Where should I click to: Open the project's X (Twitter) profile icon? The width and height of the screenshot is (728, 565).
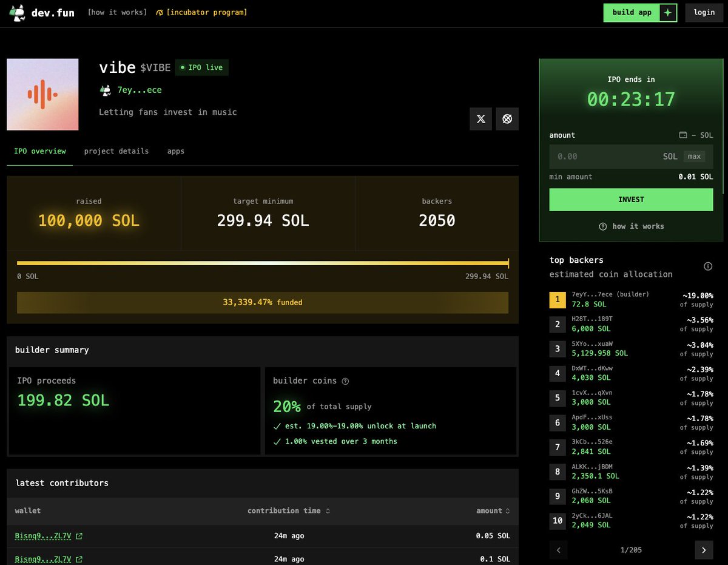tap(480, 119)
